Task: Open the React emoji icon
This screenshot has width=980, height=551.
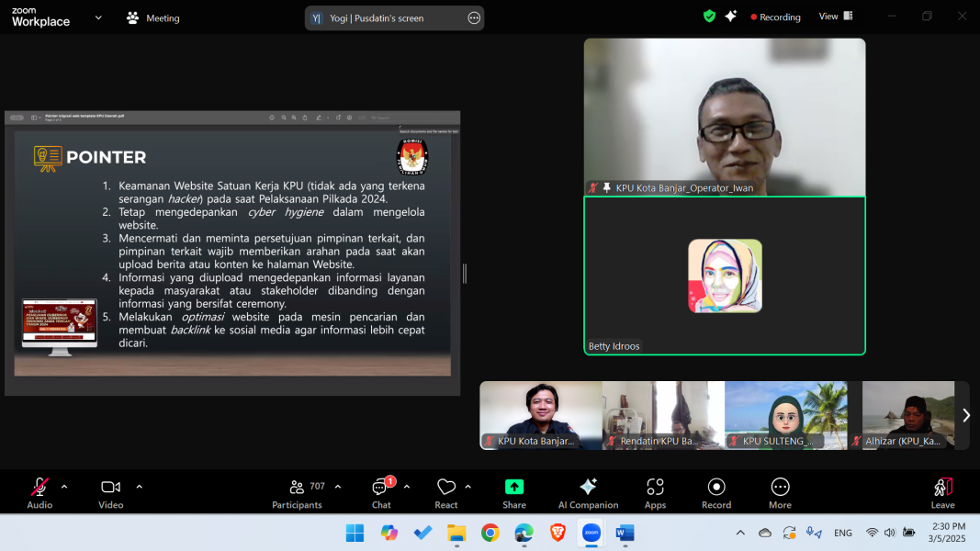Action: point(446,488)
